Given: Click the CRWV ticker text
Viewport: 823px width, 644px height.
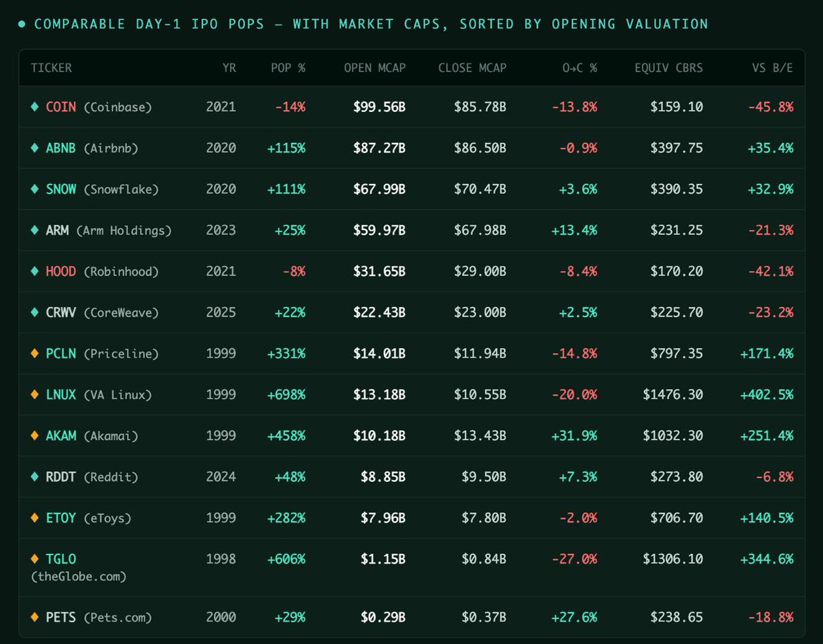Looking at the screenshot, I should pyautogui.click(x=61, y=312).
